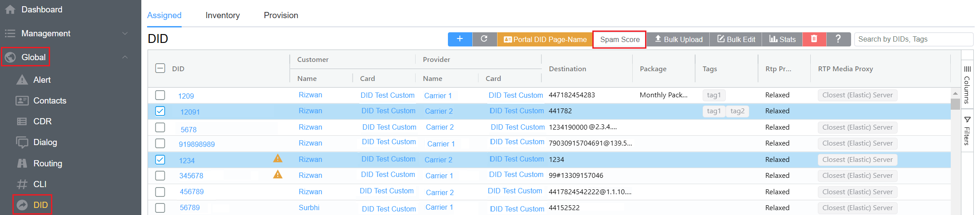Expand the Management menu chevron

[125, 34]
